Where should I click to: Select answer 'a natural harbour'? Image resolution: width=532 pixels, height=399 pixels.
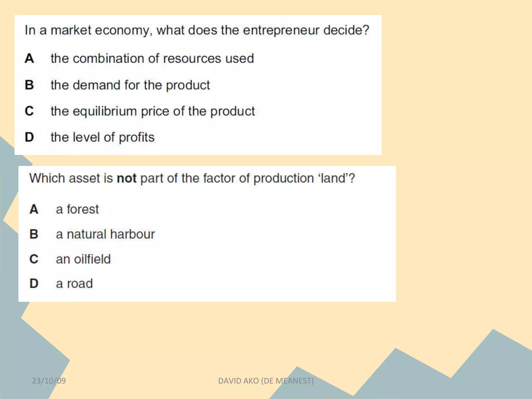point(105,234)
